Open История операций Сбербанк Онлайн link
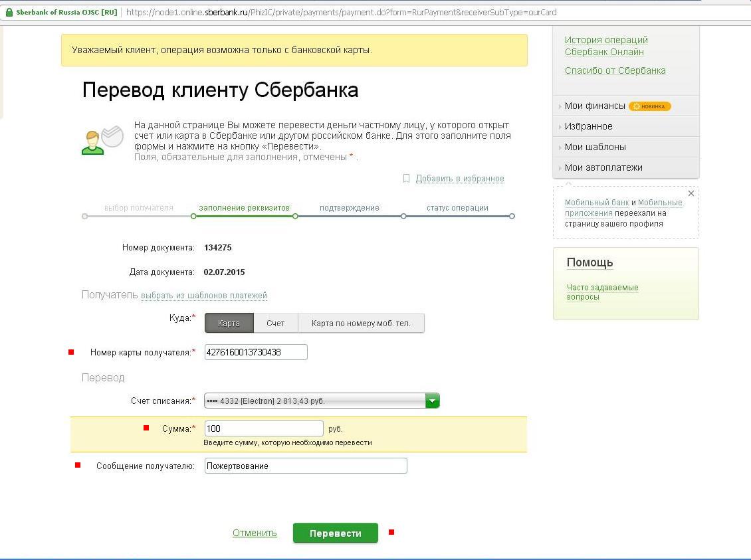This screenshot has width=751, height=560. [606, 46]
